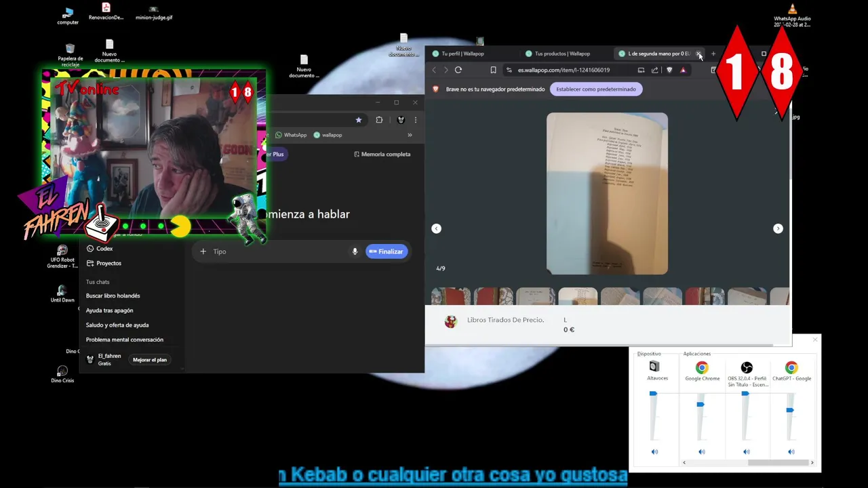
Task: Click the Altavoces device icon in mixer
Action: point(654,367)
